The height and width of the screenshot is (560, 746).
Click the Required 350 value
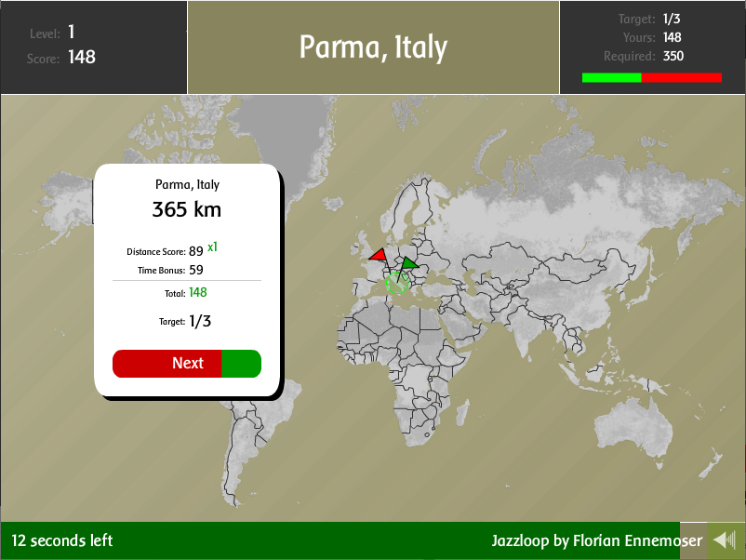[673, 56]
